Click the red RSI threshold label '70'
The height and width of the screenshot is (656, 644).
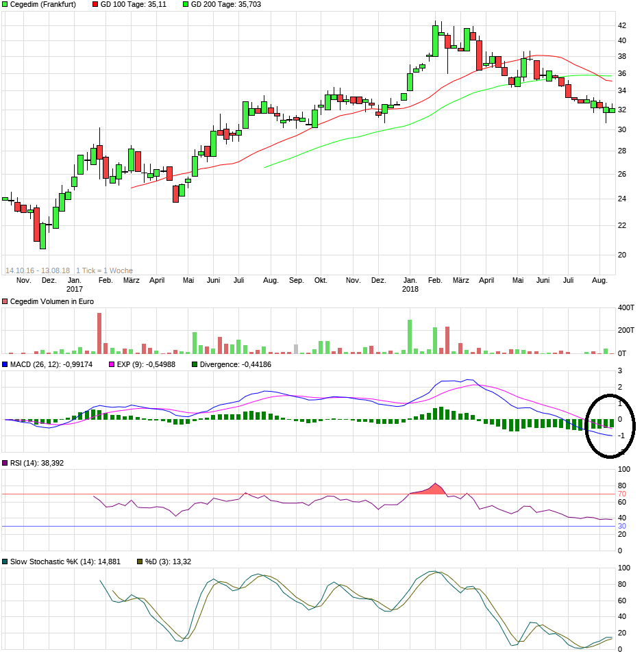pyautogui.click(x=622, y=494)
